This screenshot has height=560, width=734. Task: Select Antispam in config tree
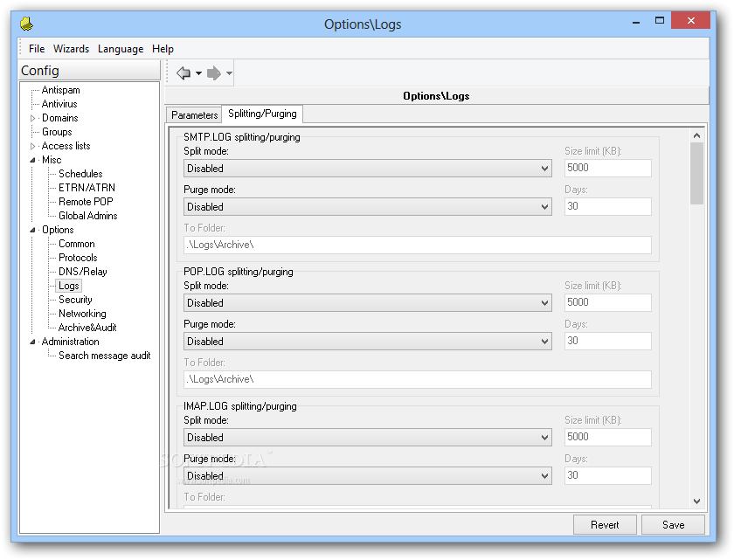pos(61,90)
